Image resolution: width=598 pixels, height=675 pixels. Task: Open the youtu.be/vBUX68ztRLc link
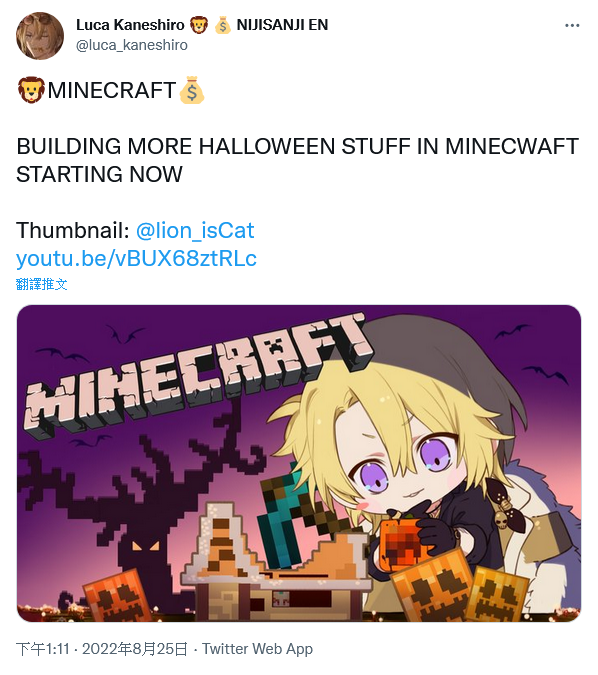pyautogui.click(x=136, y=259)
